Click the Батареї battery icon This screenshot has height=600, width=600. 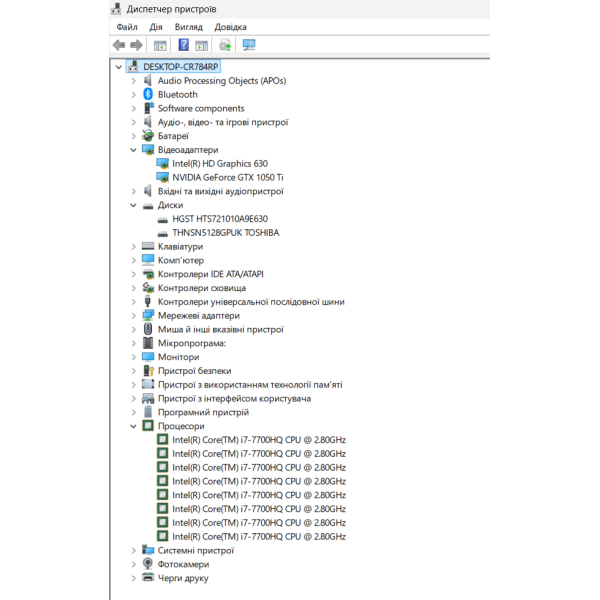pyautogui.click(x=148, y=135)
